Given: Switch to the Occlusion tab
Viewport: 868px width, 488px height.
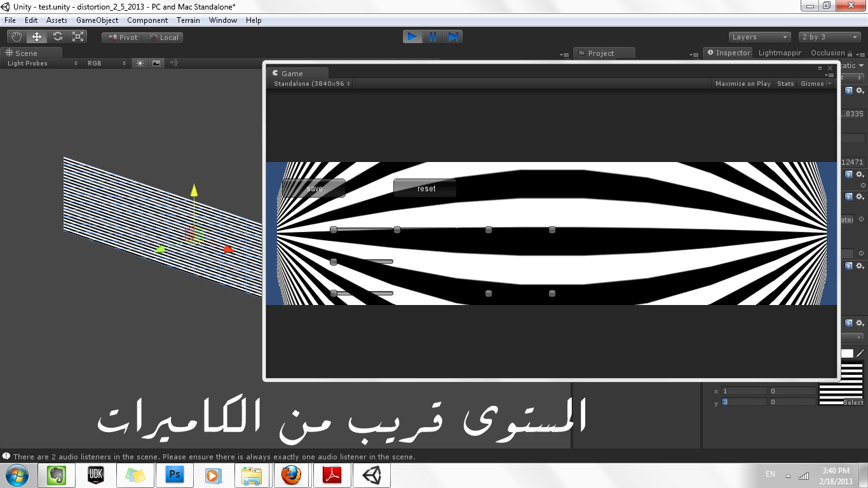Looking at the screenshot, I should [x=827, y=53].
